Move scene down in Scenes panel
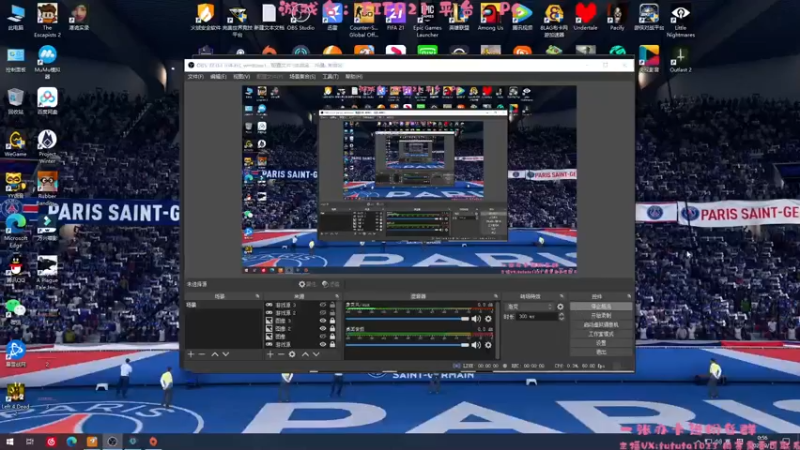The height and width of the screenshot is (450, 800). (226, 354)
